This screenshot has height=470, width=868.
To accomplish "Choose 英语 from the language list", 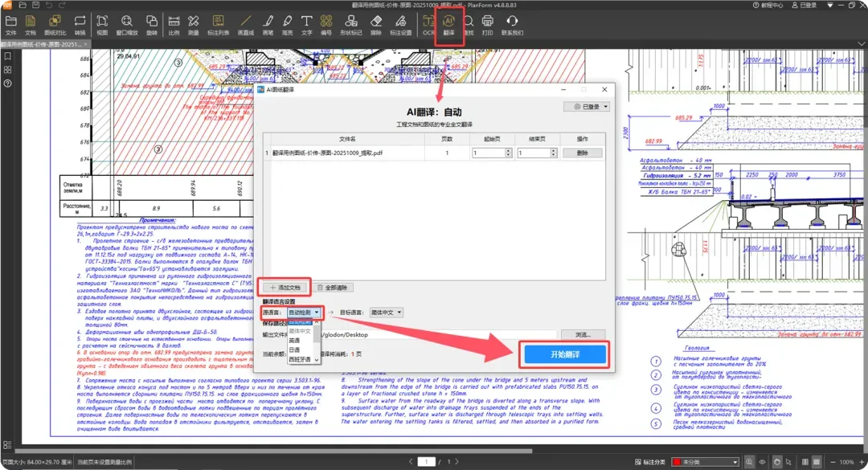I will [x=294, y=341].
